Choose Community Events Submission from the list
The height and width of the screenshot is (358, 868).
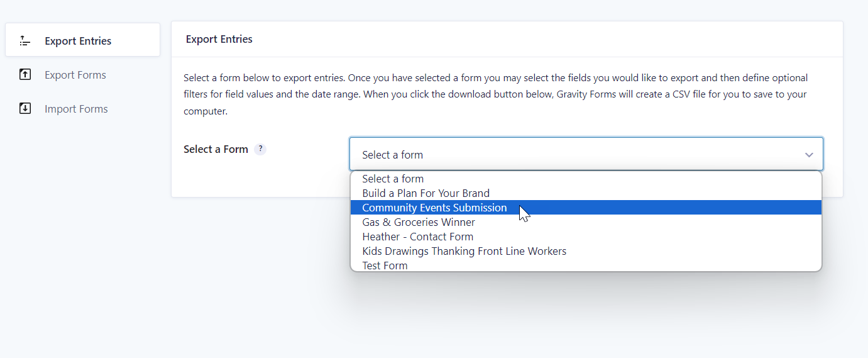point(586,208)
